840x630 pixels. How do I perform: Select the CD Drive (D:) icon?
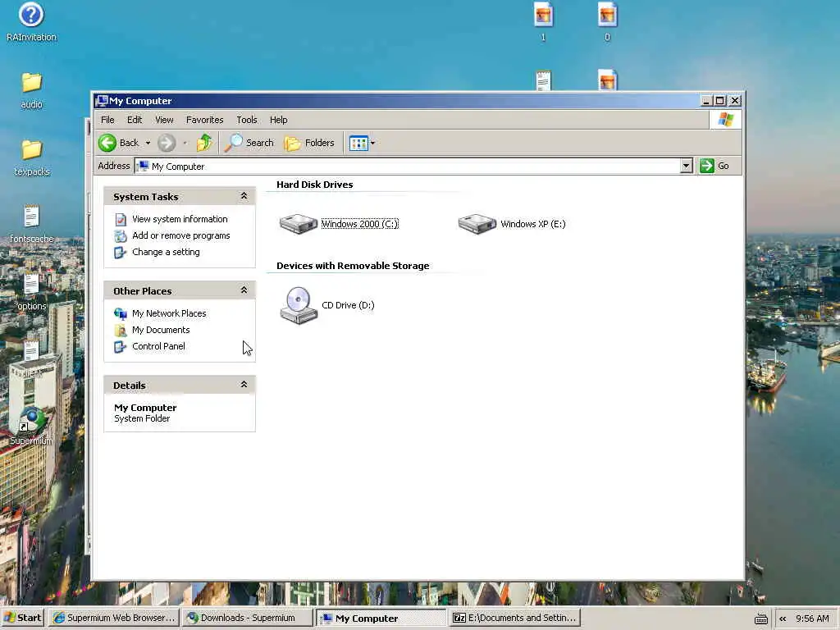pos(299,305)
